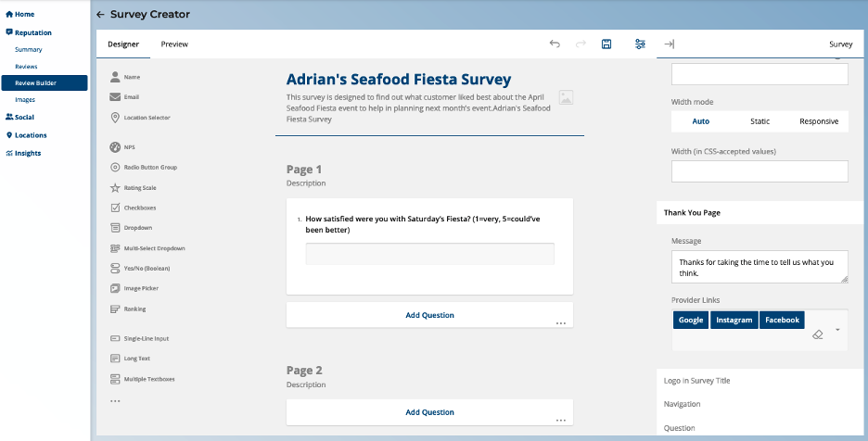Add Rating Scale question from toolbox

pos(139,187)
